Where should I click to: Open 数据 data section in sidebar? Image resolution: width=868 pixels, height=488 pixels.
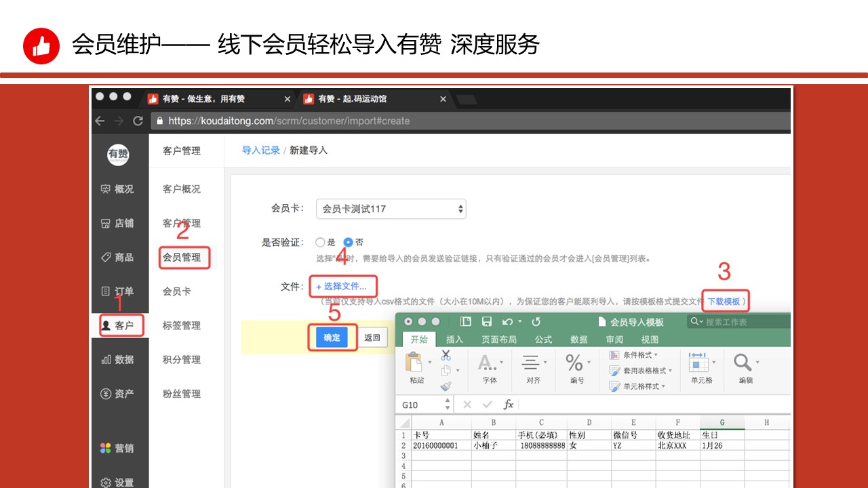[x=117, y=359]
